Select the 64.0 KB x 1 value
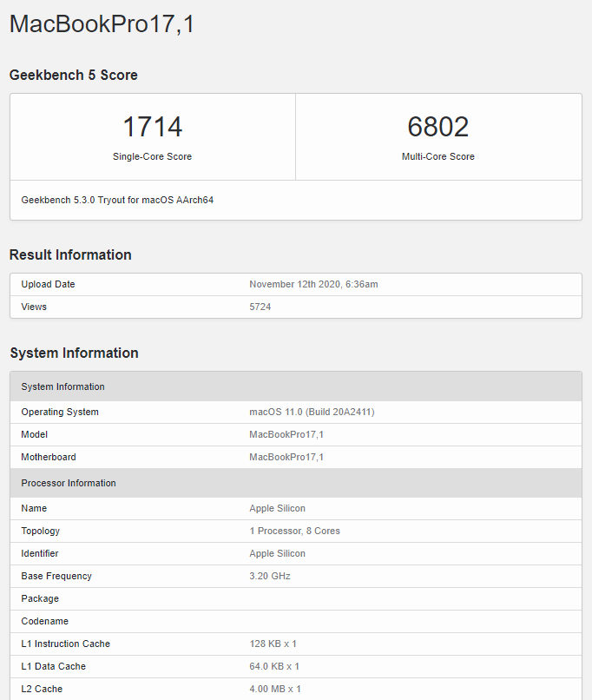Image resolution: width=592 pixels, height=700 pixels. point(274,666)
